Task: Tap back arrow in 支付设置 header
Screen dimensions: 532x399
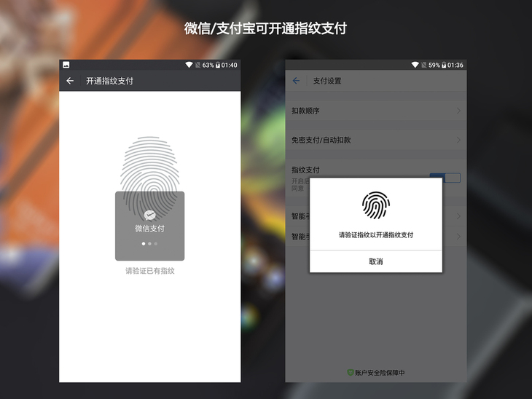Action: coord(296,81)
